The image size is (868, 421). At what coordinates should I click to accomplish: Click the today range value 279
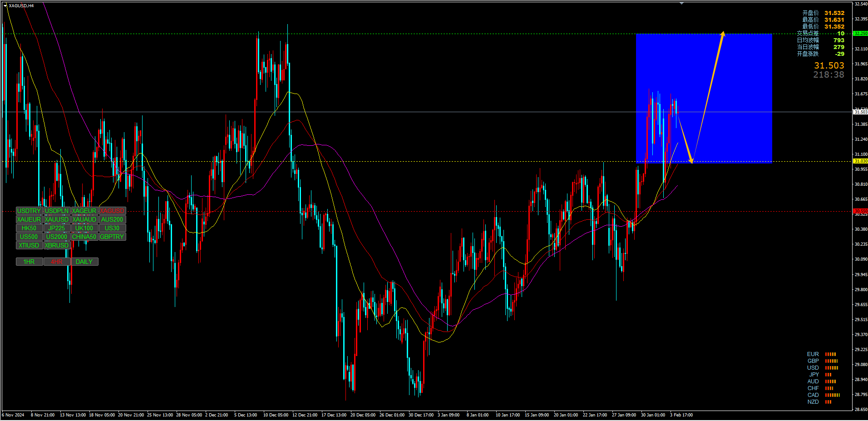coord(839,47)
